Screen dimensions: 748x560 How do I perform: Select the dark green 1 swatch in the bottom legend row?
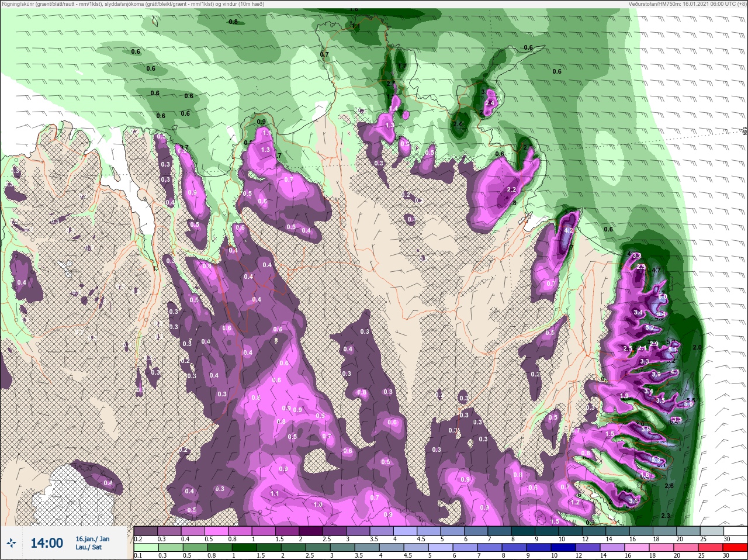(x=243, y=548)
